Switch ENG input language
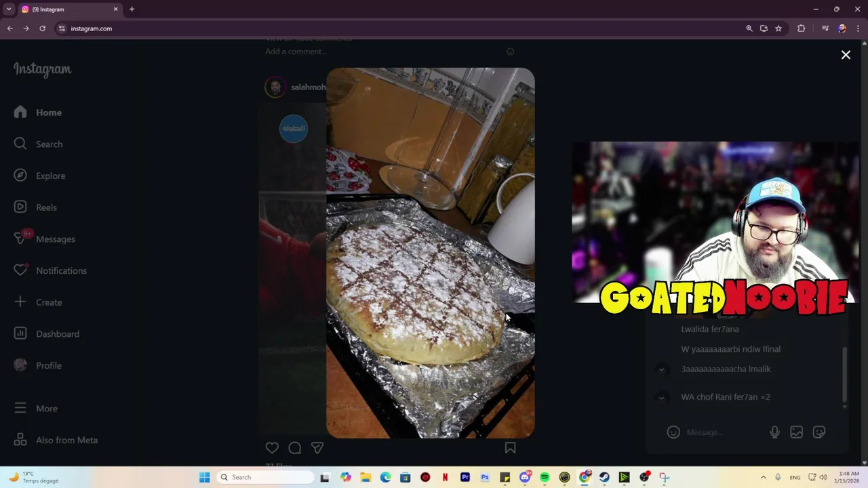868x488 pixels. point(795,477)
